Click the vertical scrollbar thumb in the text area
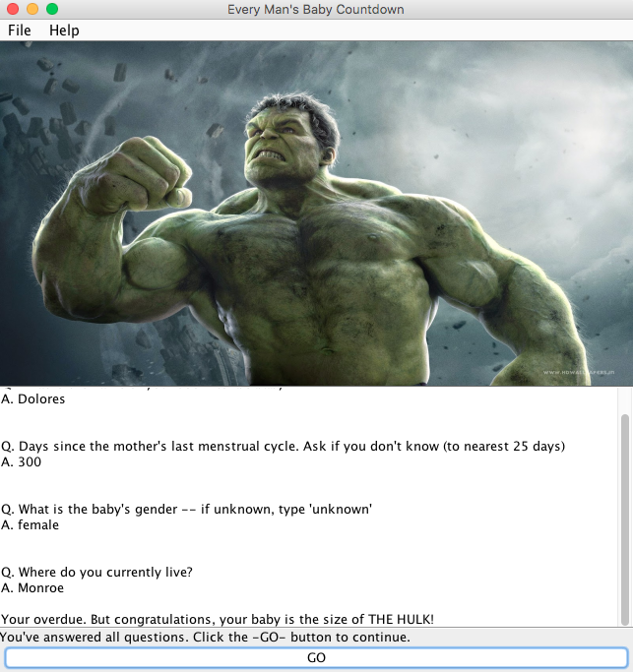The height and width of the screenshot is (672, 633). coord(625,519)
